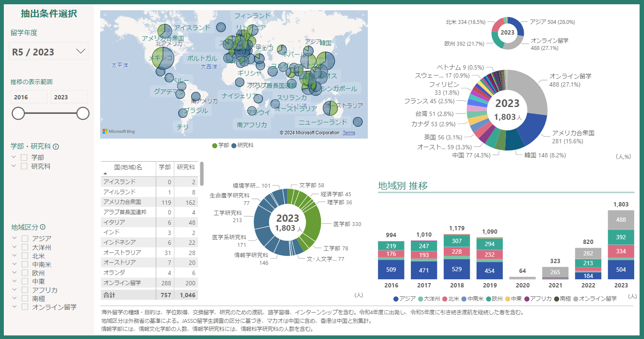Viewport: 644px width, 339px height.
Task: Check the 学部 checkbox
Action: click(x=24, y=157)
